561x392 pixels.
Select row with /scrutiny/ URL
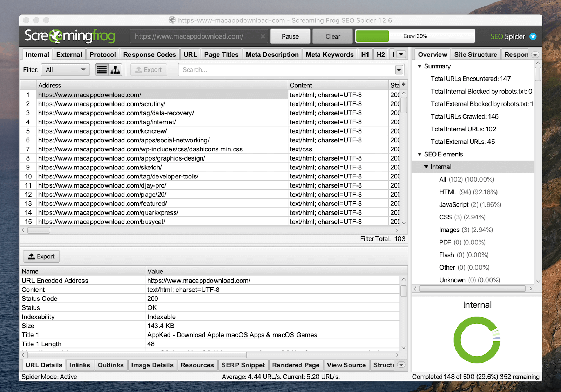[210, 104]
